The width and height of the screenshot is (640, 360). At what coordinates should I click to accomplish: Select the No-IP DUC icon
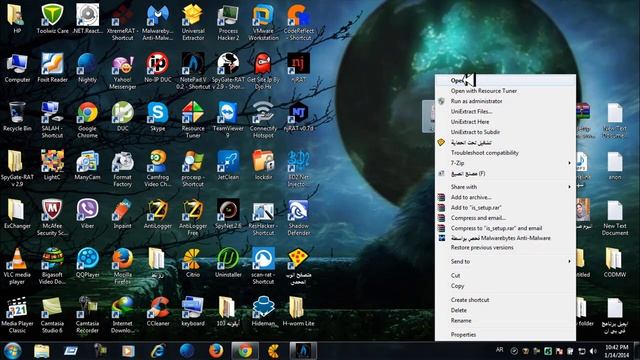pyautogui.click(x=158, y=68)
